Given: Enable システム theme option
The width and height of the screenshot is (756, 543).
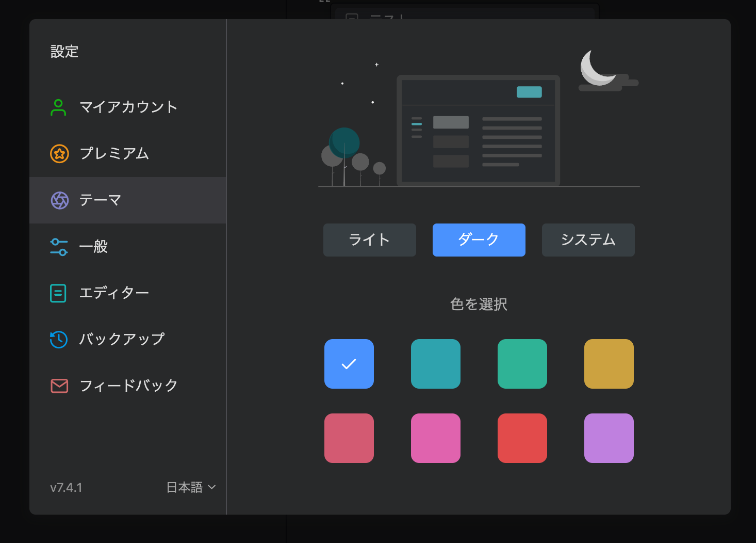Looking at the screenshot, I should [588, 239].
